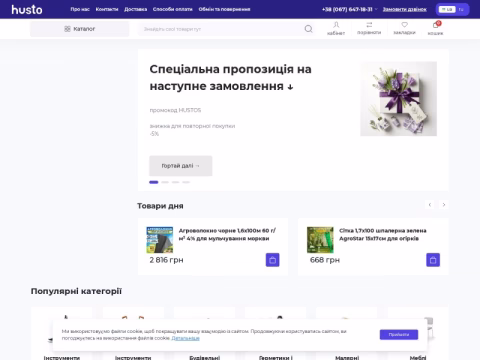Open the порівняти compare icon
Viewport: 480px width, 360px height.
coord(369,28)
